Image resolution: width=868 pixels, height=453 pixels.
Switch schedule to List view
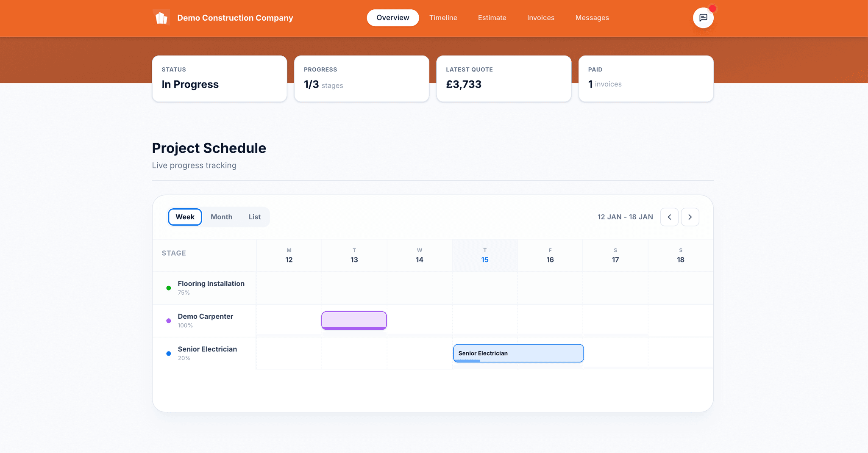pyautogui.click(x=254, y=217)
